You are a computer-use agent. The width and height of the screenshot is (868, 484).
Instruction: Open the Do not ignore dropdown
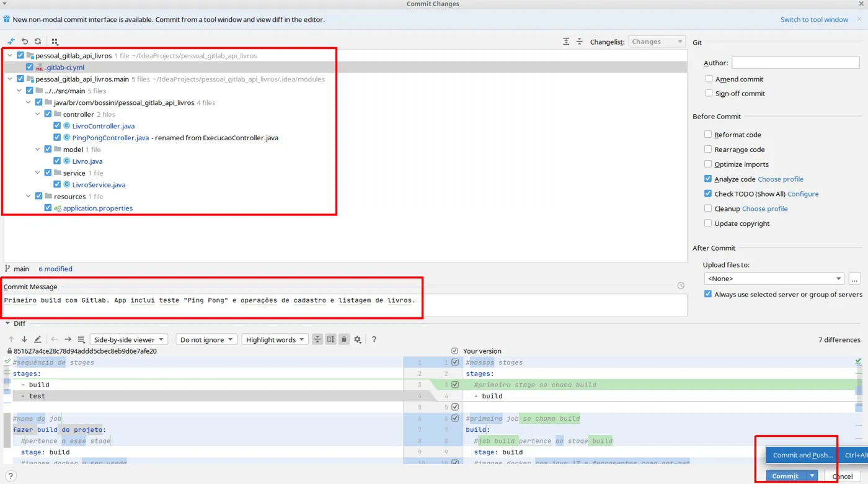[206, 339]
